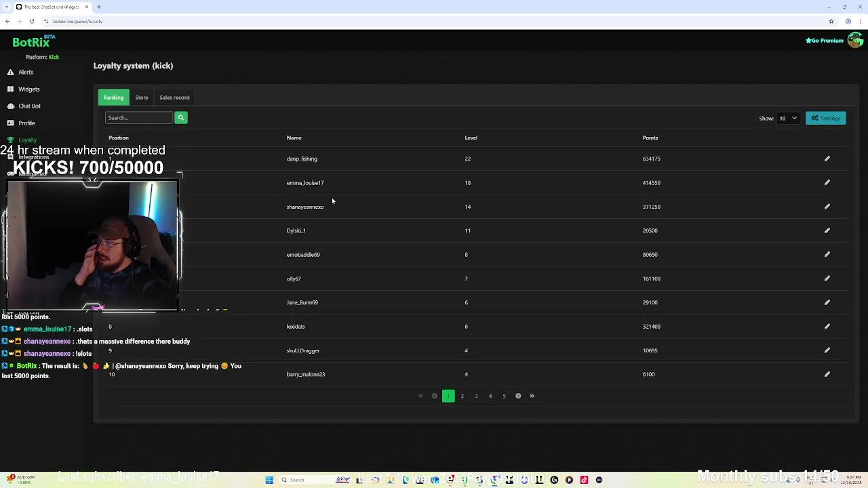Click the ranking Search input field
Screen dimensions: 868x488
[139, 118]
